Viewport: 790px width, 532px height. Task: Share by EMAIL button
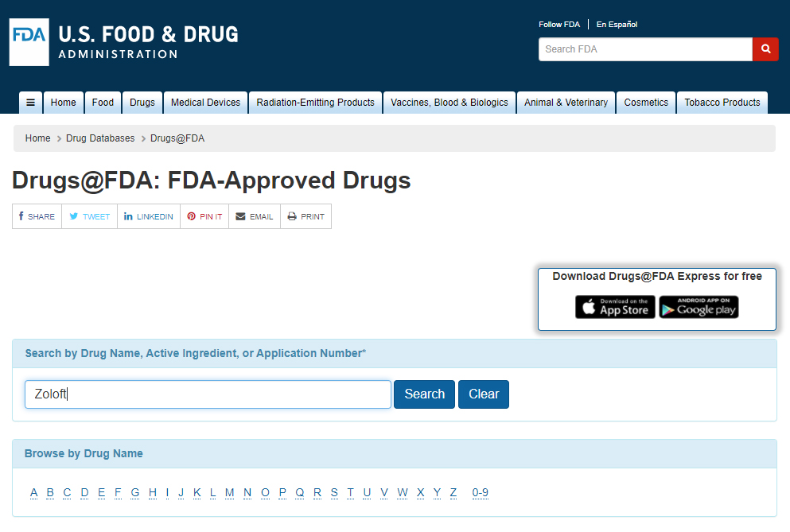255,216
